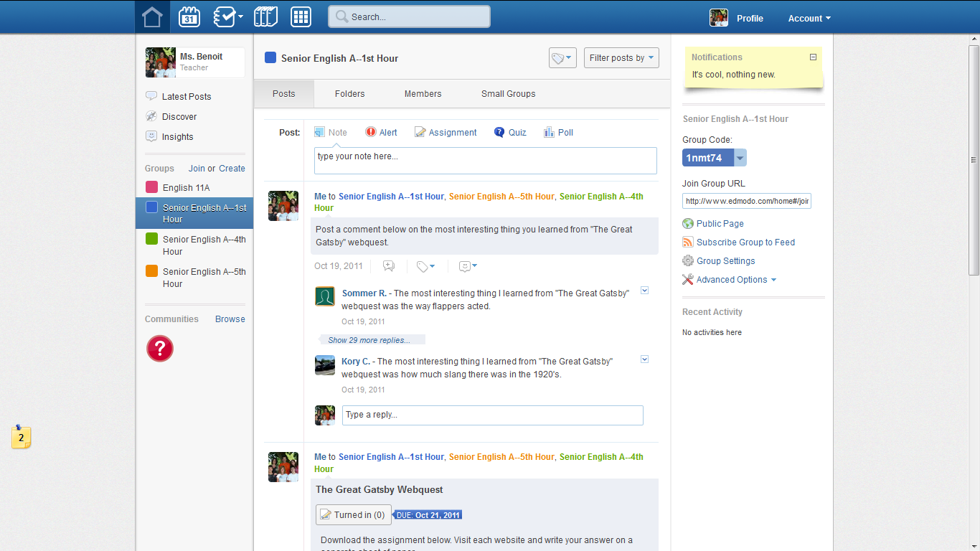Click the green 4th Hour color swatch
Viewport: 980px width, 551px height.
click(151, 239)
